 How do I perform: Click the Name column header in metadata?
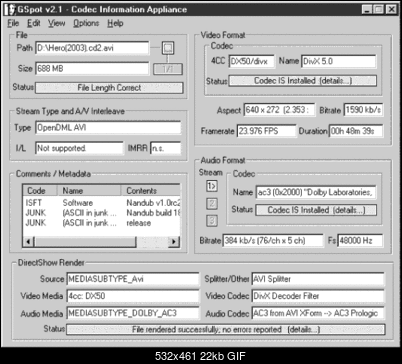89,191
